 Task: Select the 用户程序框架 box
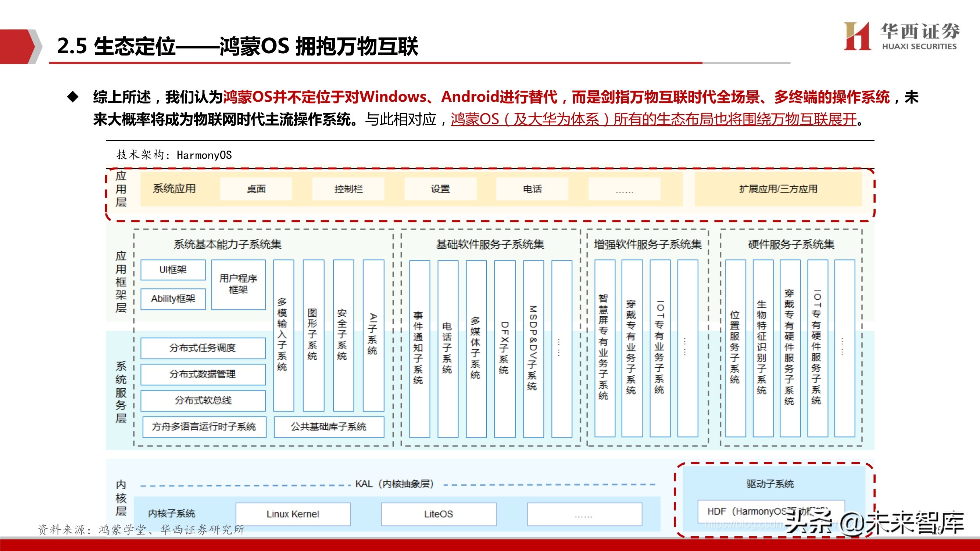click(239, 284)
